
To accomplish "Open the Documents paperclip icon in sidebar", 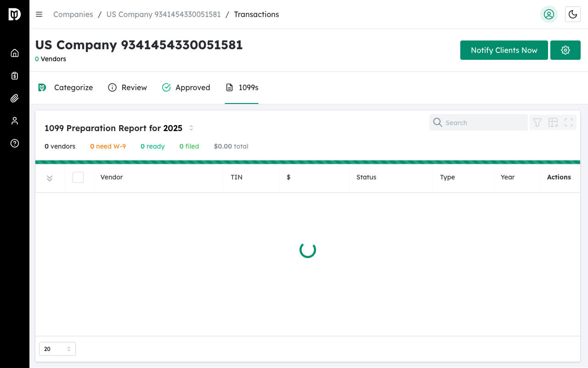I will click(14, 98).
